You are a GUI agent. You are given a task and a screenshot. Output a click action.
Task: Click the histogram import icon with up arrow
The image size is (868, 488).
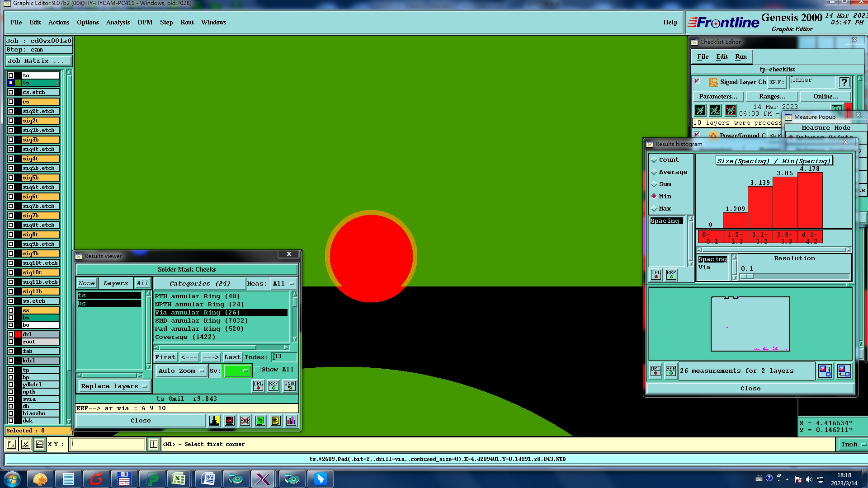[x=844, y=371]
